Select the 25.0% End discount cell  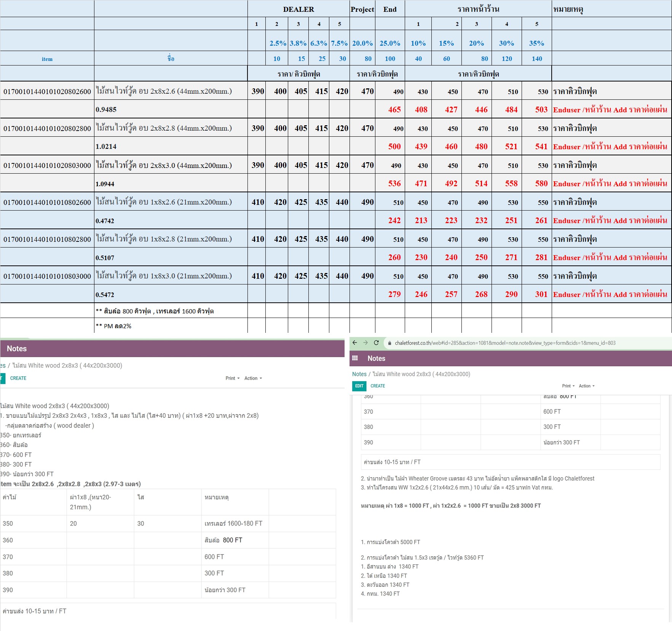(x=389, y=43)
